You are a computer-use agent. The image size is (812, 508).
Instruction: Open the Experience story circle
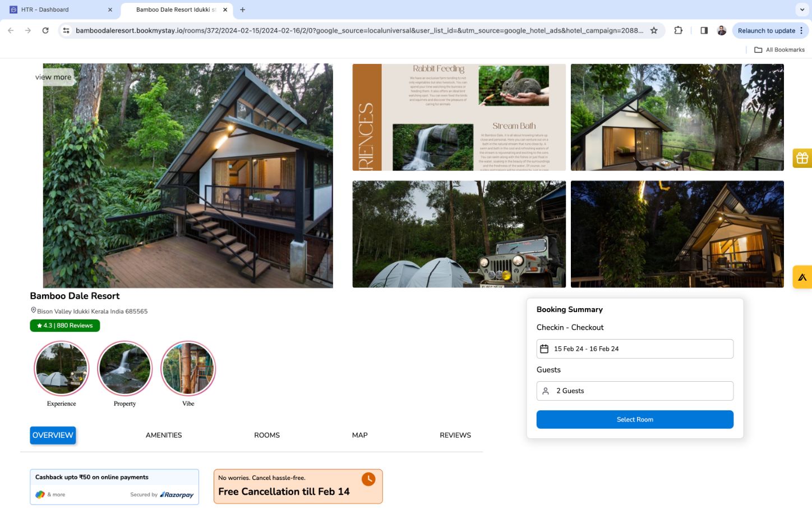(62, 369)
